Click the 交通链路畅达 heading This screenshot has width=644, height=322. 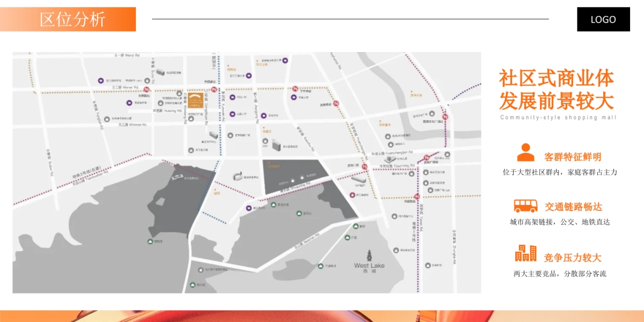pos(573,207)
